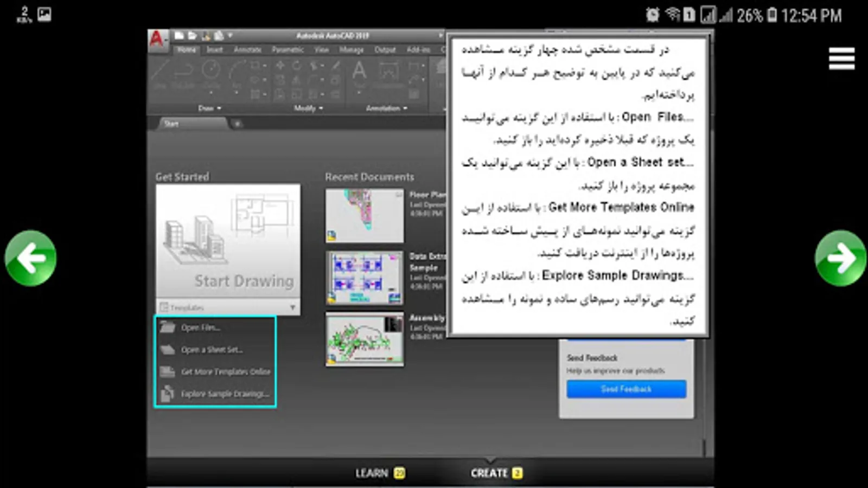The width and height of the screenshot is (868, 488).
Task: Open the Data Extraction Sample thumbnail
Action: pyautogui.click(x=365, y=278)
